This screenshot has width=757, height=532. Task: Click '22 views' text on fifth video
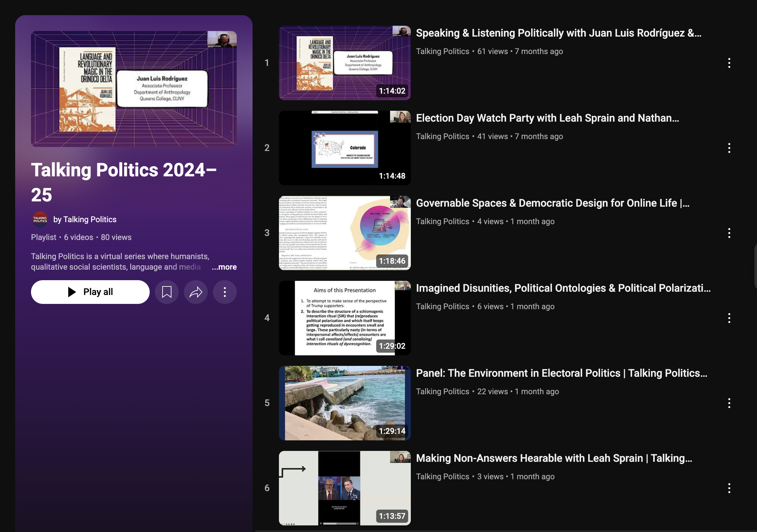tap(493, 392)
